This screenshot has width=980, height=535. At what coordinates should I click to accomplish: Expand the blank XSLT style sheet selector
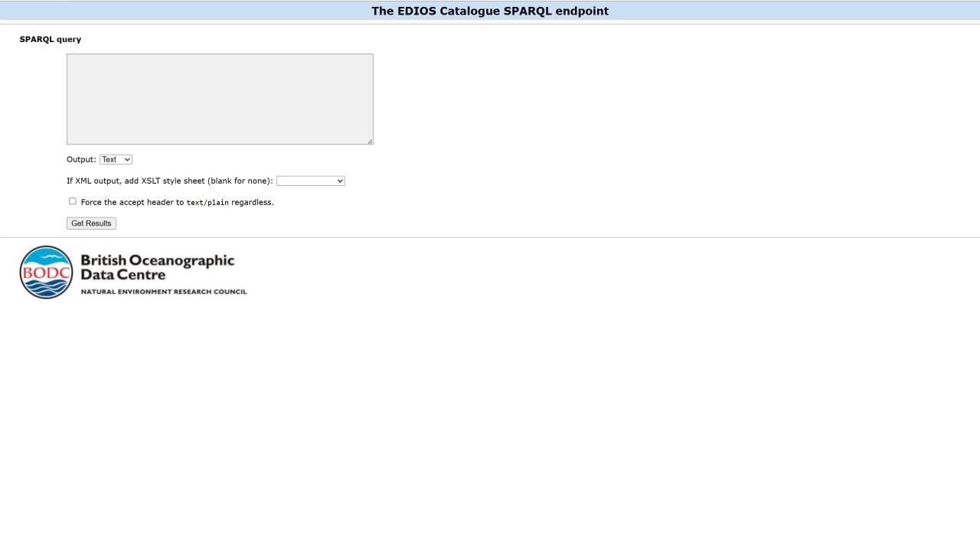[x=310, y=181]
